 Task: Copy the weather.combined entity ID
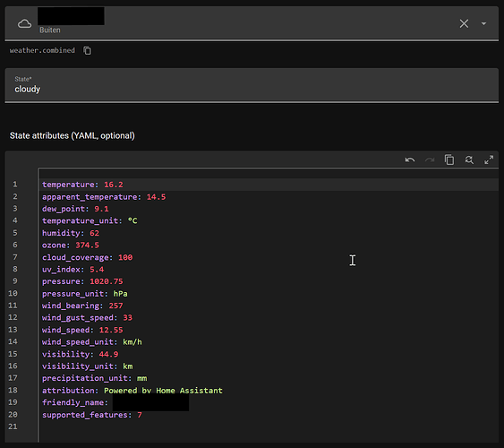point(88,50)
